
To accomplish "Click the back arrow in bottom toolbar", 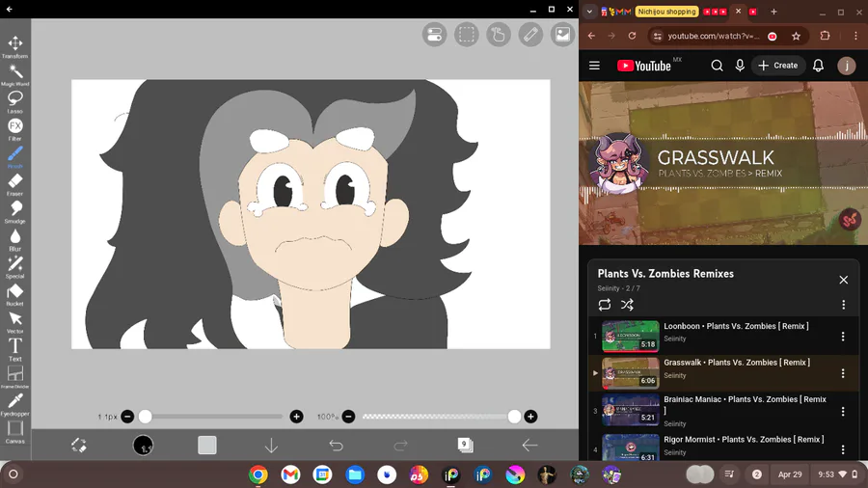I will click(x=529, y=445).
